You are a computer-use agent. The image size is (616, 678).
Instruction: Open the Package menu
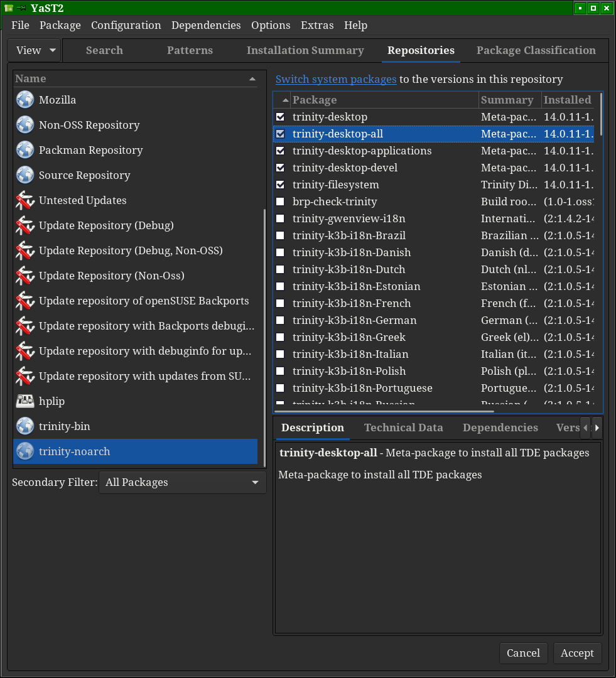[60, 25]
